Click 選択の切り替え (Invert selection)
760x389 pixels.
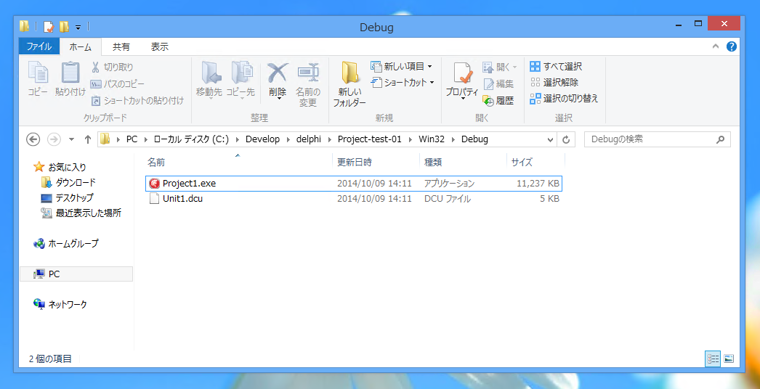coord(564,98)
